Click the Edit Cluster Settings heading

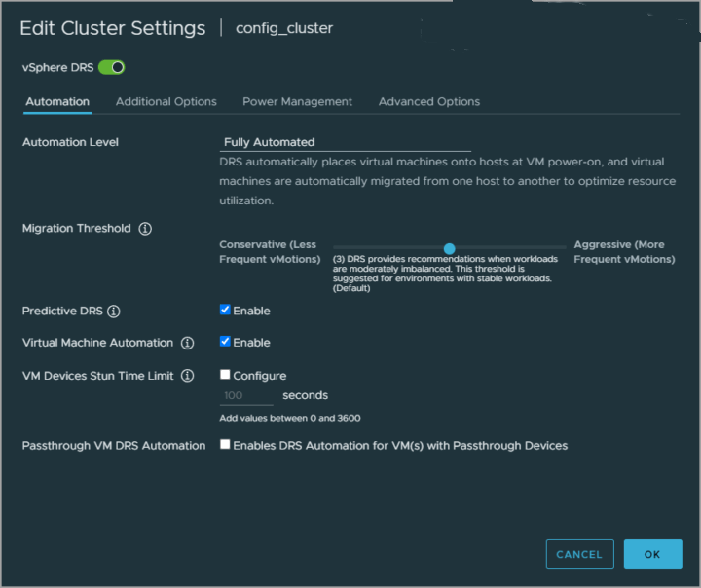pyautogui.click(x=113, y=28)
